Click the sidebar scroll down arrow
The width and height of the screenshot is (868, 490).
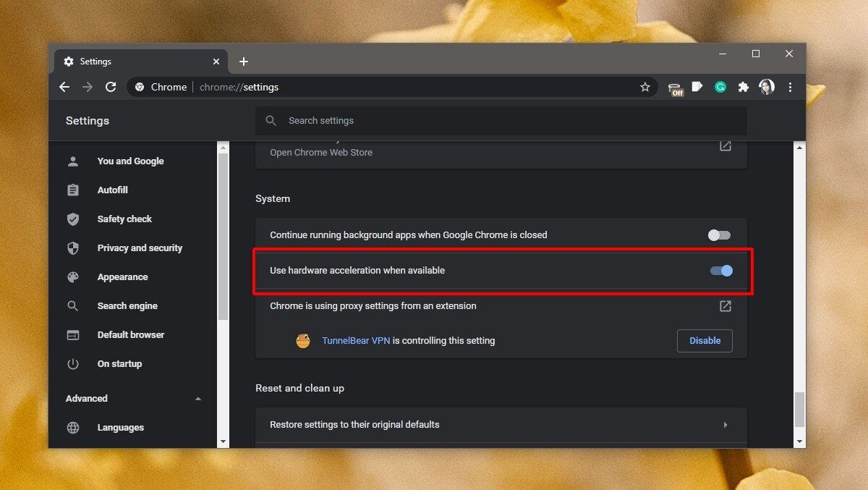point(223,441)
